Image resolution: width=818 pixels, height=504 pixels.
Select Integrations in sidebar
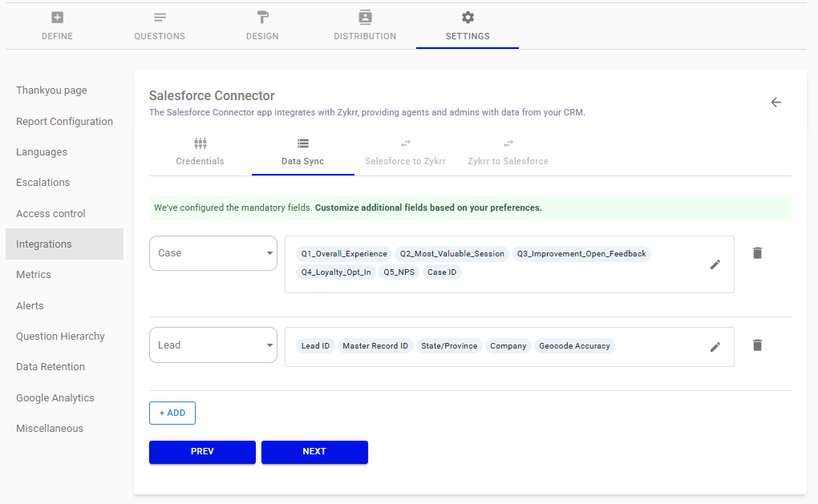(x=65, y=244)
